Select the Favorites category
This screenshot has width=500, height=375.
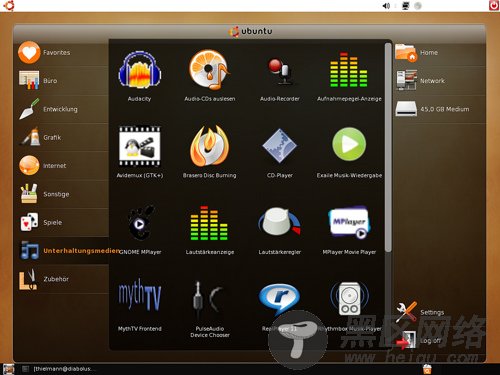click(62, 53)
